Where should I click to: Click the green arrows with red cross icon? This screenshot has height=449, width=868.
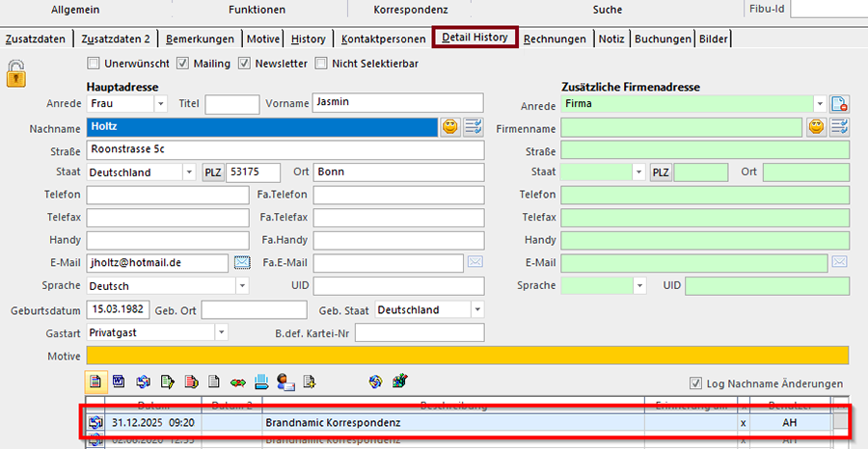tap(238, 382)
